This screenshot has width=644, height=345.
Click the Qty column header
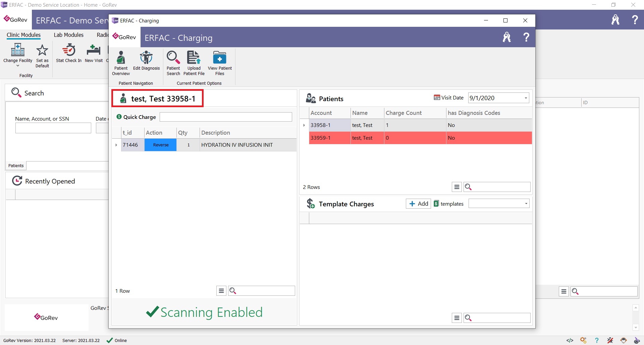coord(188,133)
